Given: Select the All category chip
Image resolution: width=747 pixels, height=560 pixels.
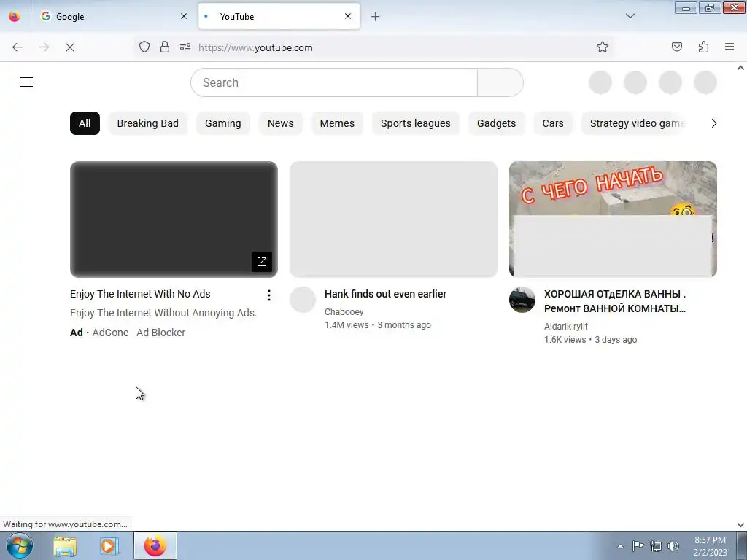Looking at the screenshot, I should coord(85,123).
